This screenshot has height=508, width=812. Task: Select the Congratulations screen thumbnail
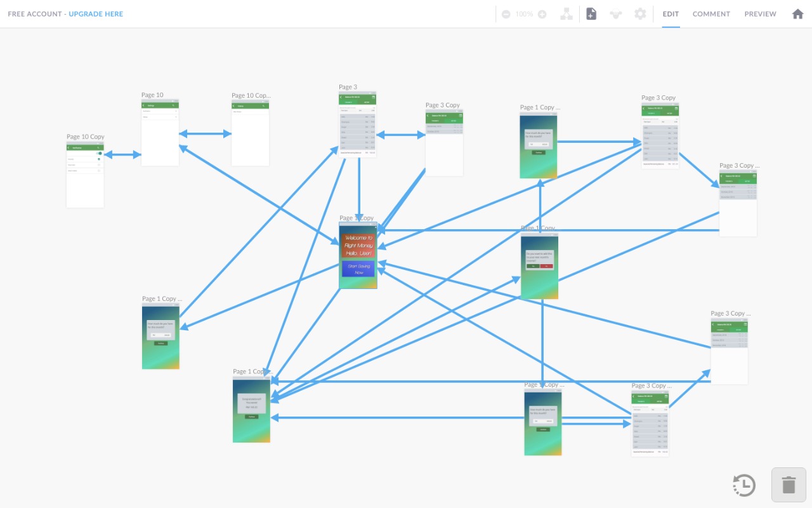(251, 408)
